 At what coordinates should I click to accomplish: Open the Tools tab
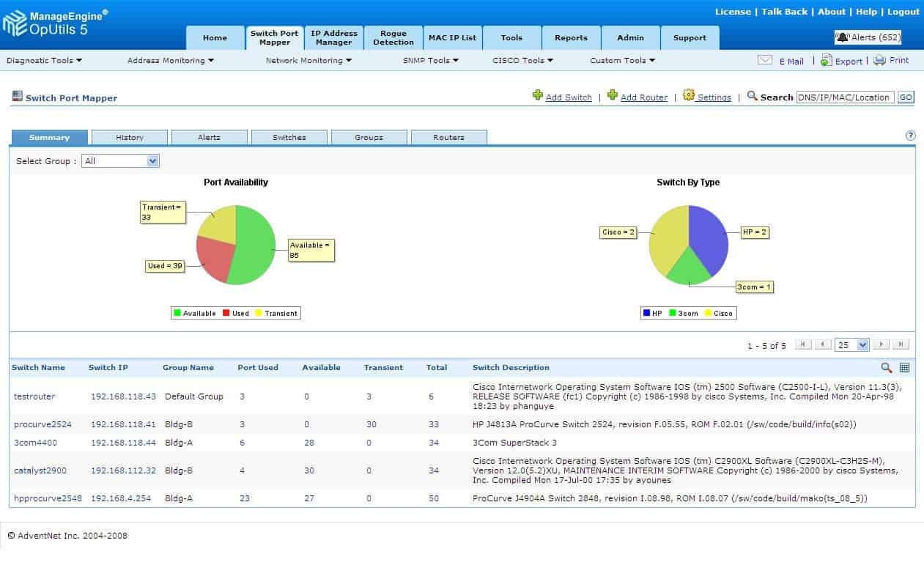tap(511, 38)
